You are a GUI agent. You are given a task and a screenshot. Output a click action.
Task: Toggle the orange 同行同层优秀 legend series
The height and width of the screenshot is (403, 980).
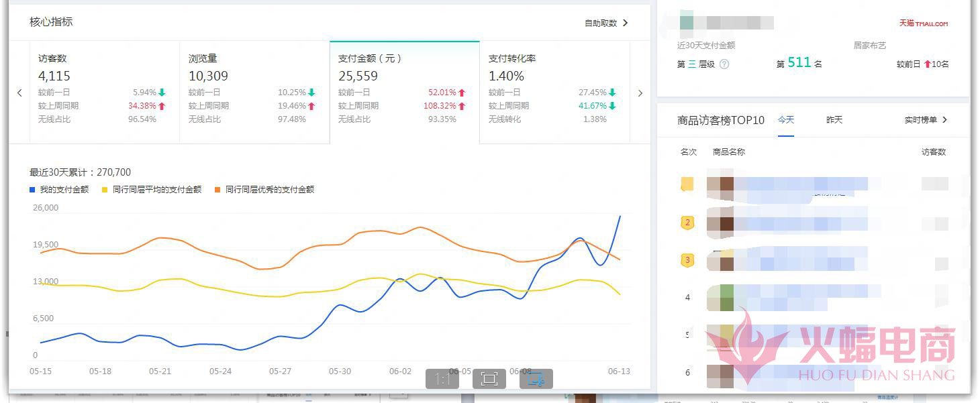click(264, 190)
